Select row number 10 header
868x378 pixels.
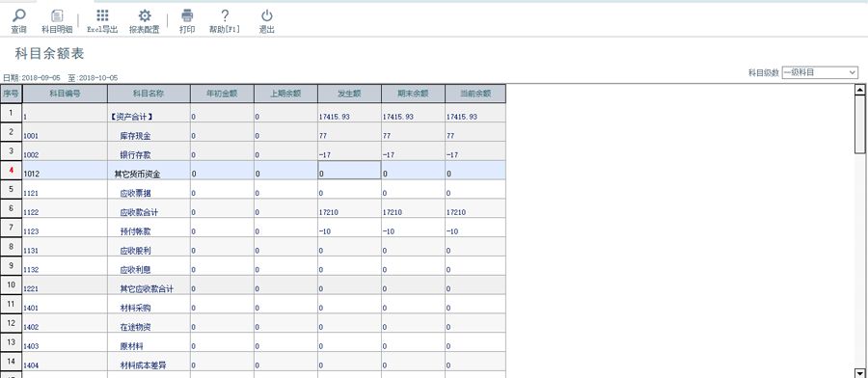point(11,285)
